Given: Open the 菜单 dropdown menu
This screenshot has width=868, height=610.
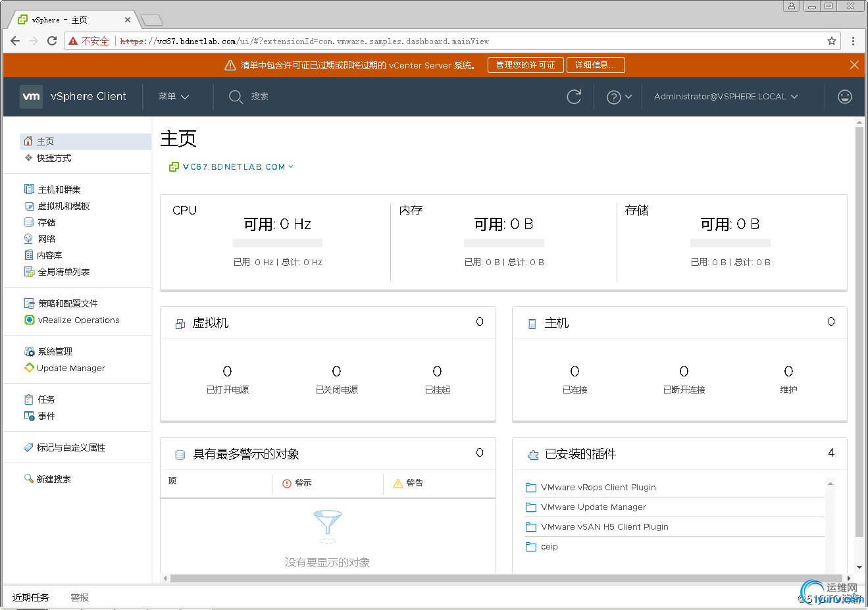Looking at the screenshot, I should (173, 97).
